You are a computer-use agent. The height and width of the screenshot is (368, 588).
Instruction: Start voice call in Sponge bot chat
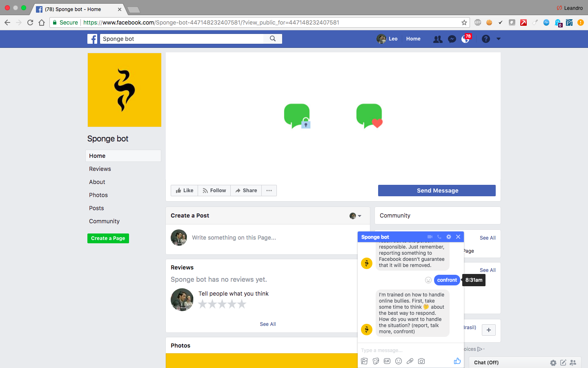coord(439,237)
